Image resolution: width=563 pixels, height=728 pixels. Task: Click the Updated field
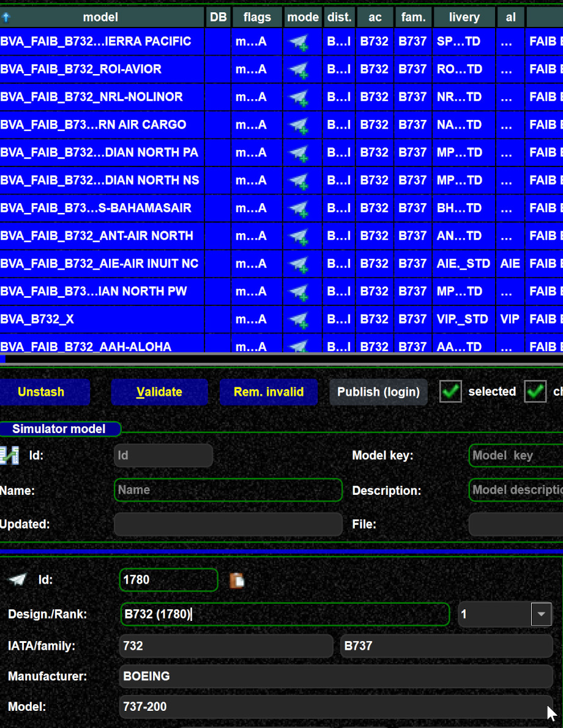228,524
